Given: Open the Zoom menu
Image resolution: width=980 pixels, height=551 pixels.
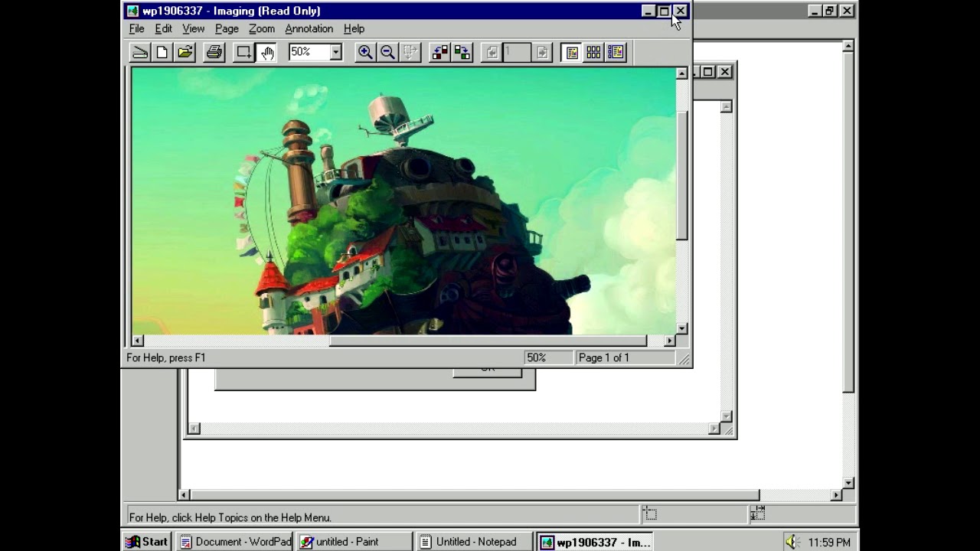Looking at the screenshot, I should (261, 28).
